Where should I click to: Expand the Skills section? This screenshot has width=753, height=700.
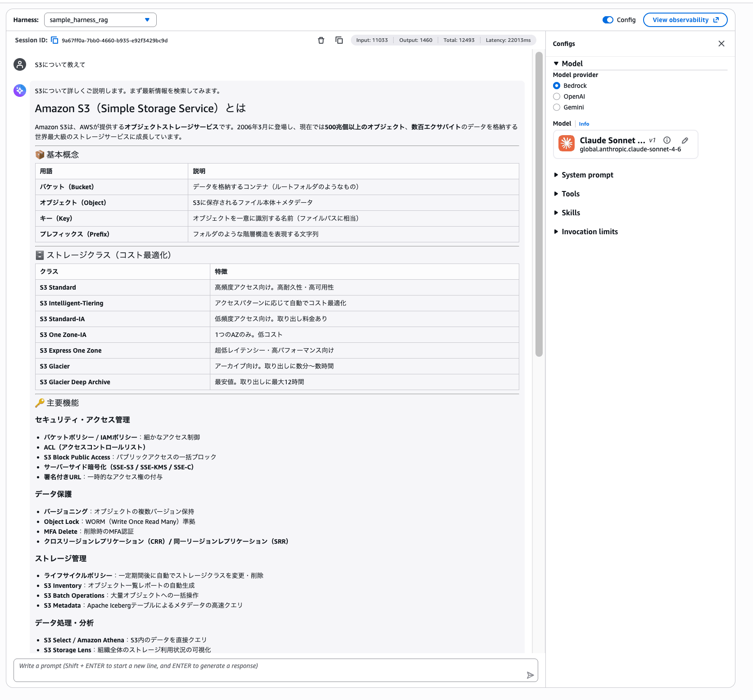[567, 213]
